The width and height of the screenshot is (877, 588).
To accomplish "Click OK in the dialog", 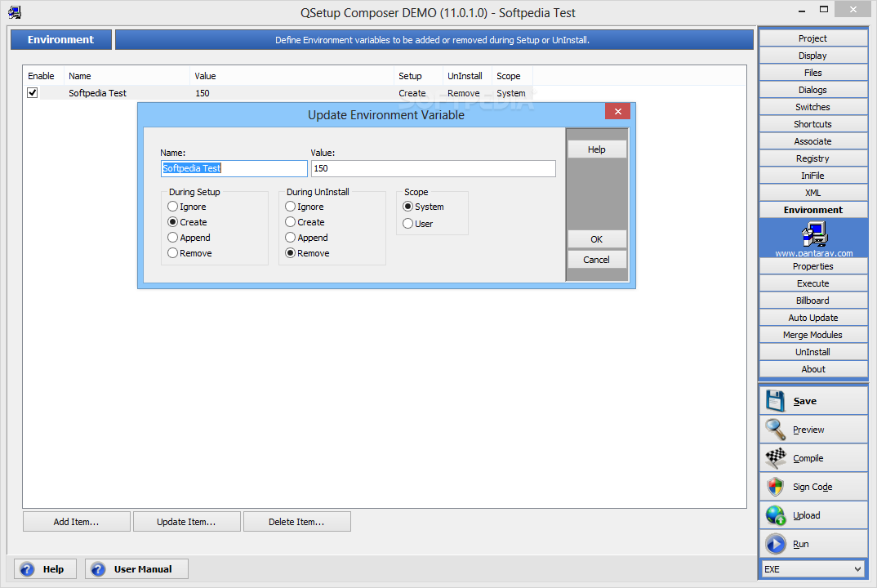I will click(597, 239).
